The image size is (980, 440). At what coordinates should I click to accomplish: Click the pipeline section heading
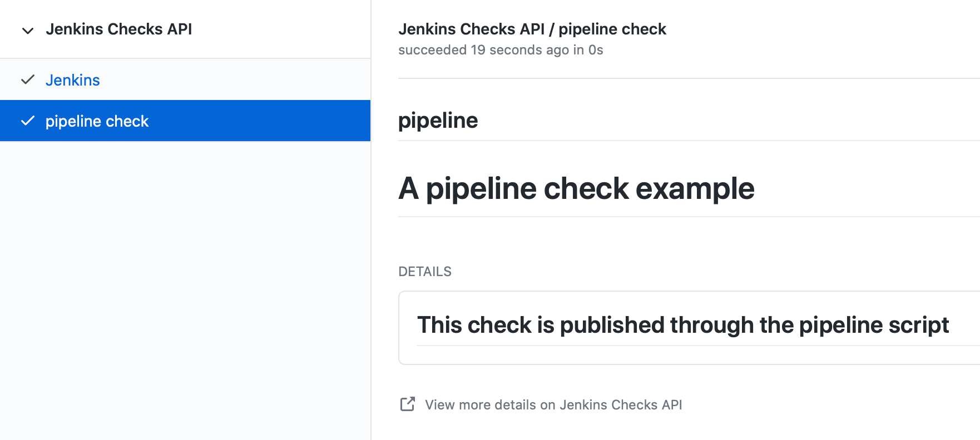[x=438, y=121]
